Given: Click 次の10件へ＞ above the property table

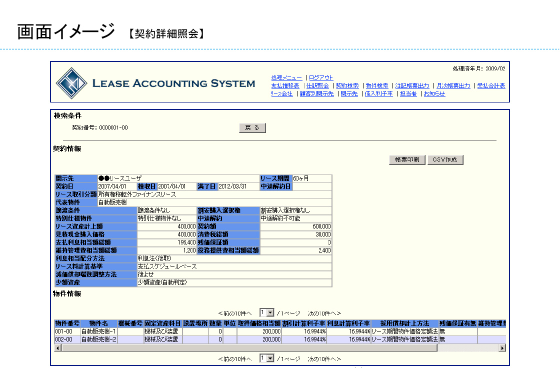Looking at the screenshot, I should pos(324,313).
